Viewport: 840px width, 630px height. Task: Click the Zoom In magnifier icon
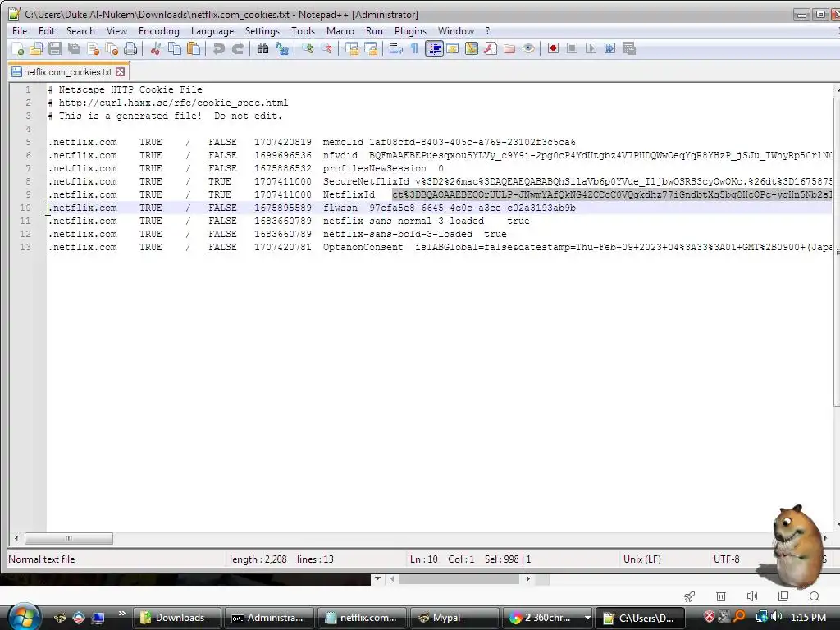click(x=307, y=48)
